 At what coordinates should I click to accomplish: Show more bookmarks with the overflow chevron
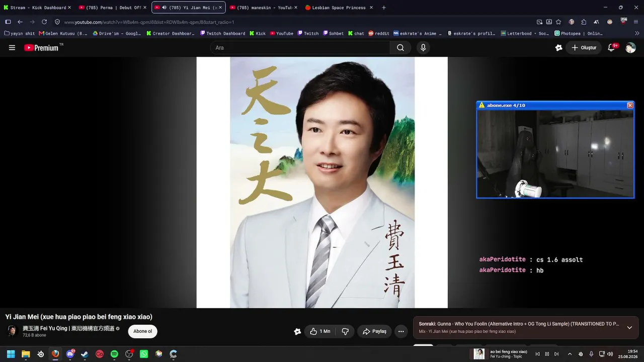(637, 33)
